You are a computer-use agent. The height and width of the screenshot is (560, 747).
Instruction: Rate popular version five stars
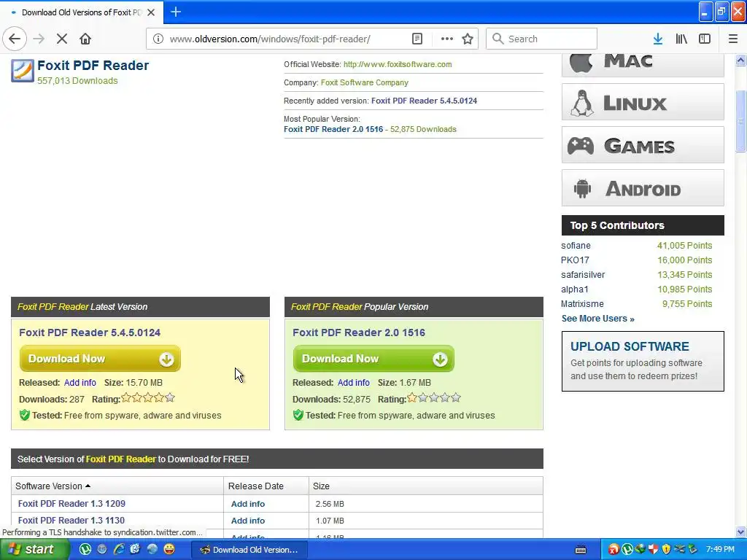[x=456, y=397]
